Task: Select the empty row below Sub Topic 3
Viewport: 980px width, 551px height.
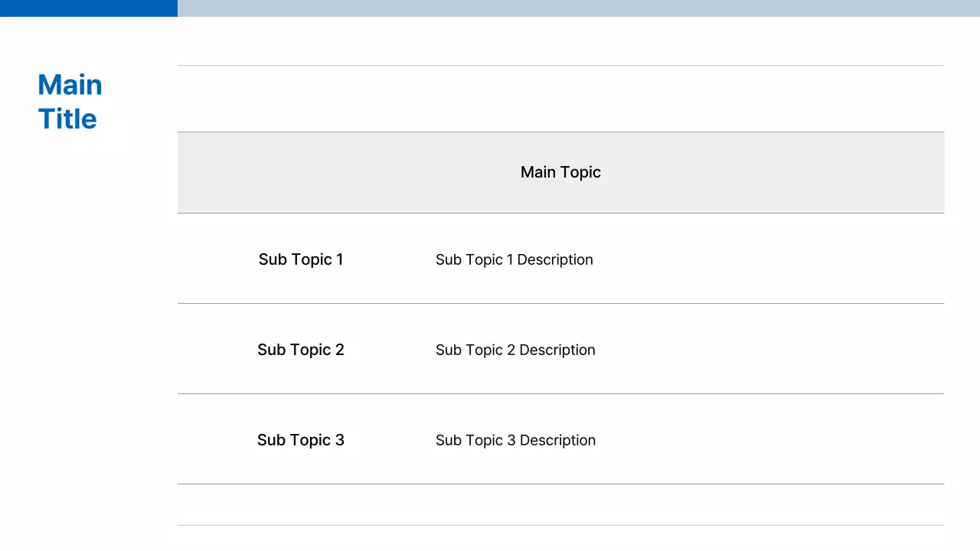Action: (x=560, y=504)
